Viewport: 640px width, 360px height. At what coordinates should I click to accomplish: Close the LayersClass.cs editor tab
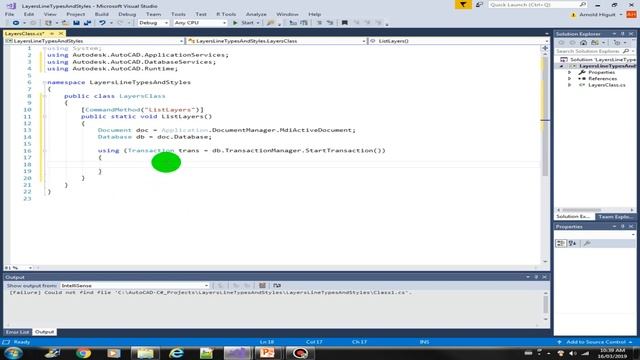61,33
